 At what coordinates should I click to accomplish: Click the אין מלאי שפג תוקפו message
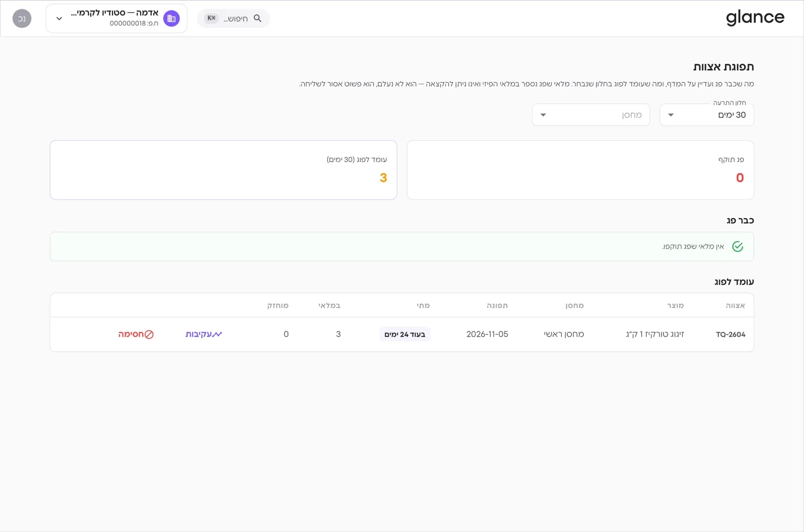(x=693, y=247)
